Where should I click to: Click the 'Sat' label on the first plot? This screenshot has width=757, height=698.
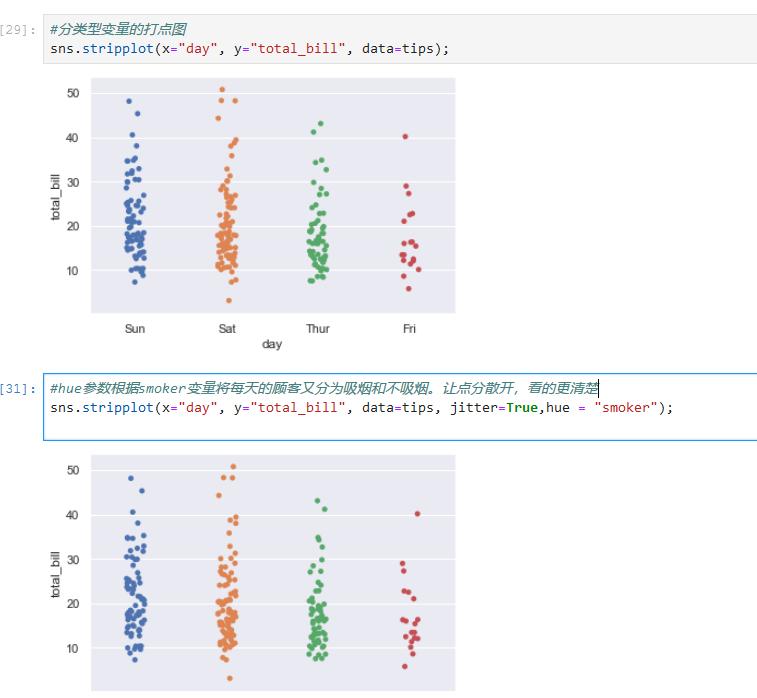coord(227,329)
